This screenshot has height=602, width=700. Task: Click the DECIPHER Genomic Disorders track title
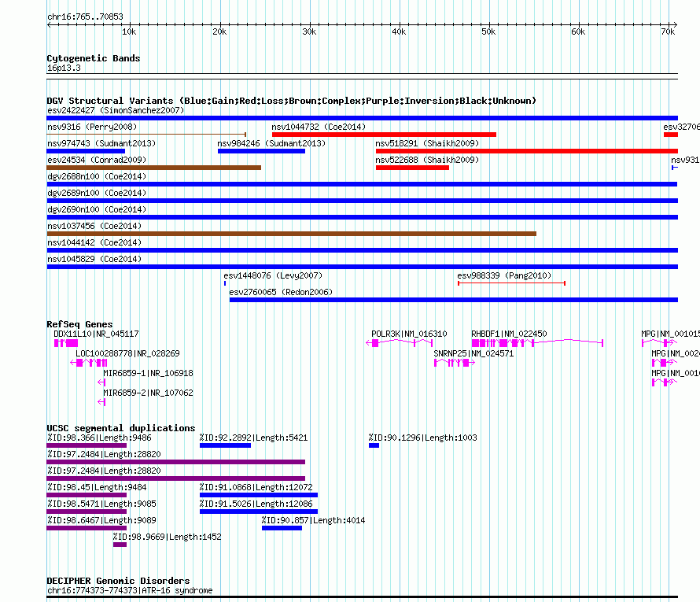coord(118,581)
